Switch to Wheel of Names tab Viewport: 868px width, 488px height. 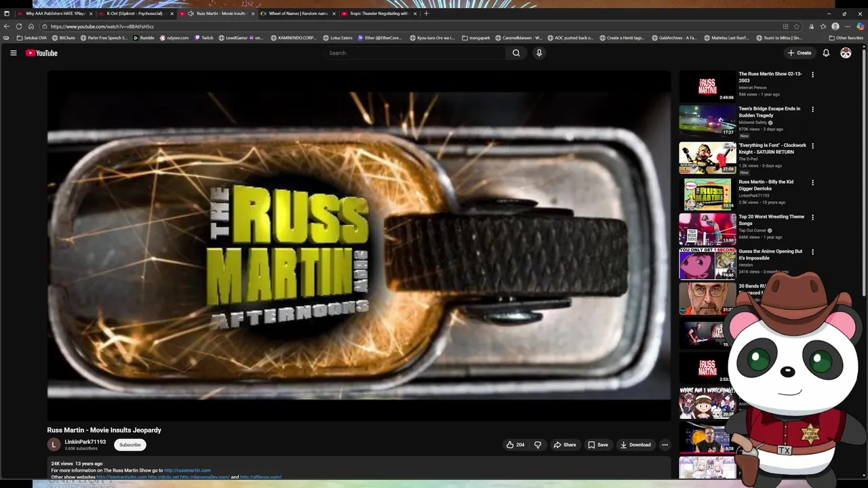298,14
